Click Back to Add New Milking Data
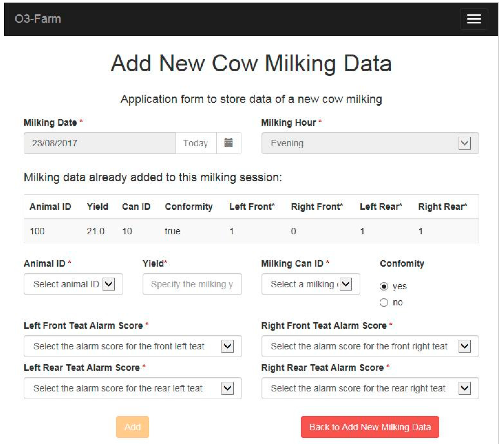Screen dimensions: 502x448 click(x=370, y=427)
